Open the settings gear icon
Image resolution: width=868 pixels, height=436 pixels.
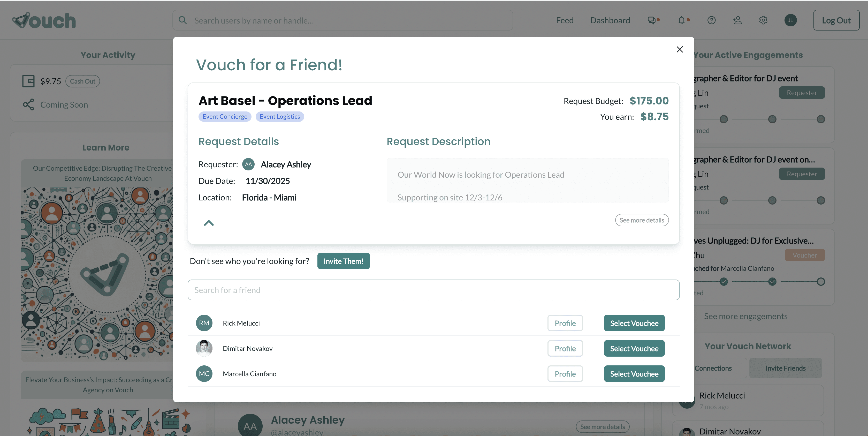[763, 21]
